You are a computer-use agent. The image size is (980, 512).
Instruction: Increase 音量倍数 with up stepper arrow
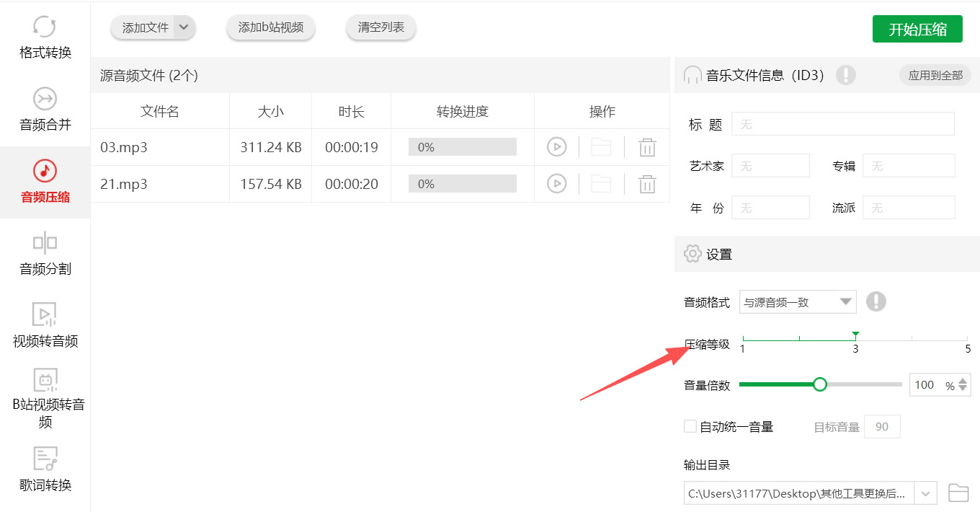pos(963,380)
